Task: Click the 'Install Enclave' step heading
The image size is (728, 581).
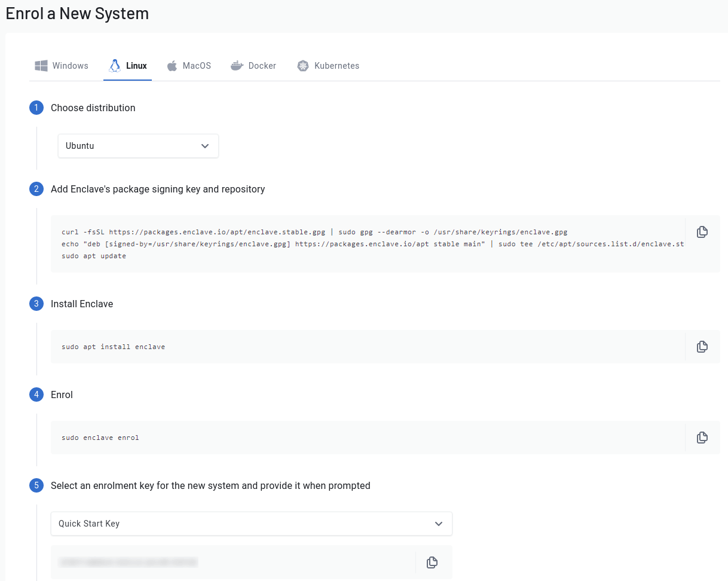Action: [x=82, y=304]
